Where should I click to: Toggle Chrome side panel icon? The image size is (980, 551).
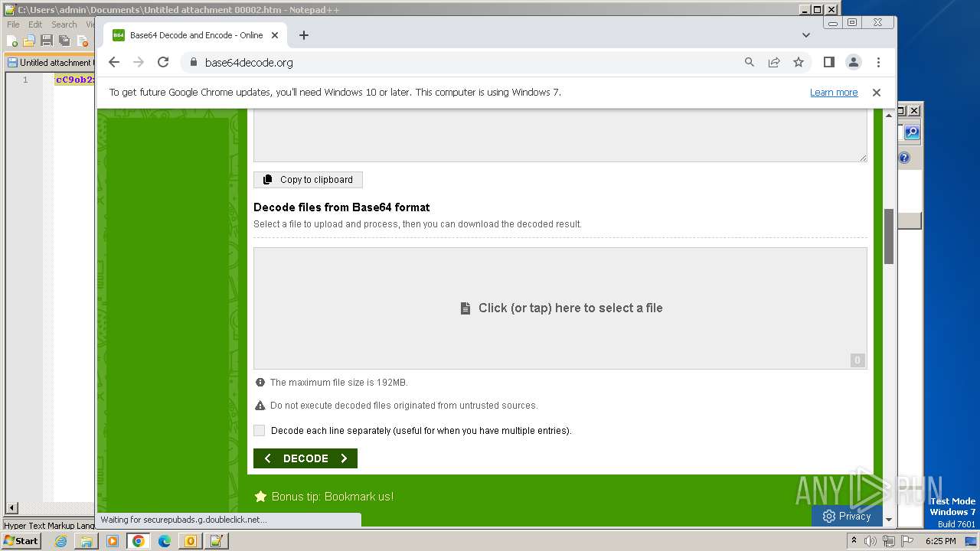pos(828,63)
